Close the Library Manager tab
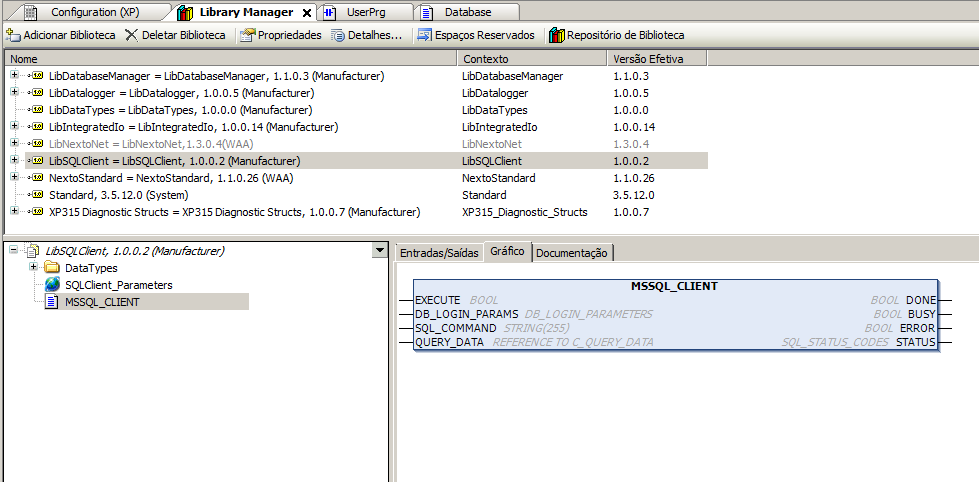This screenshot has height=482, width=979. [307, 12]
